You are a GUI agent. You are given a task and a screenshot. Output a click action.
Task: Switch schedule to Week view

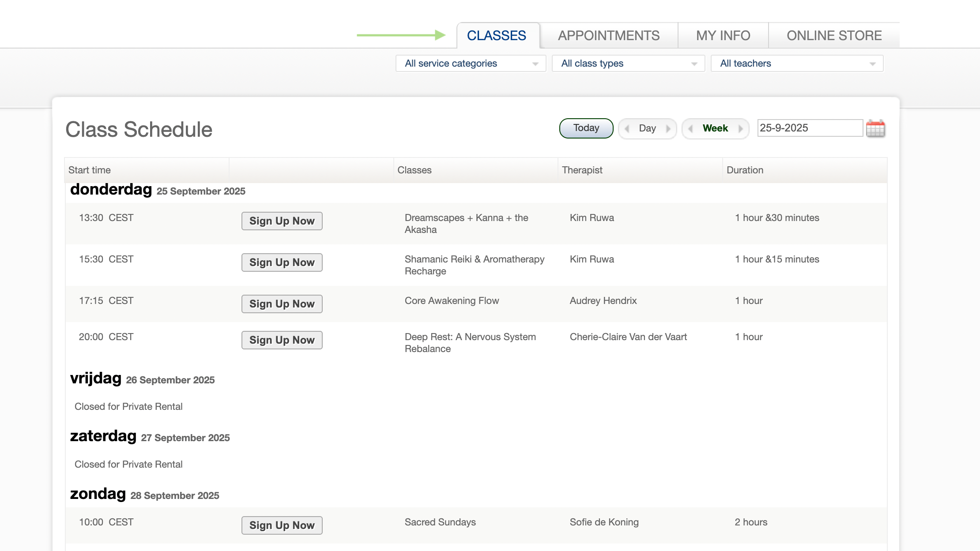click(x=715, y=128)
